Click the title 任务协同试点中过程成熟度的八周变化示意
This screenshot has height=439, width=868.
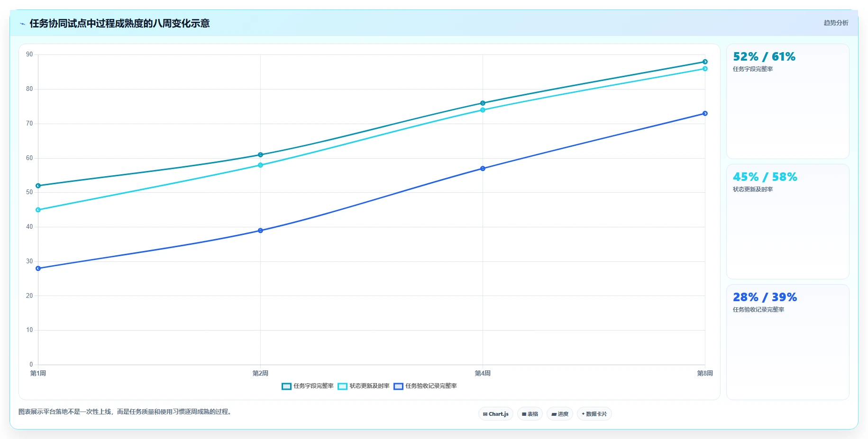(x=119, y=23)
